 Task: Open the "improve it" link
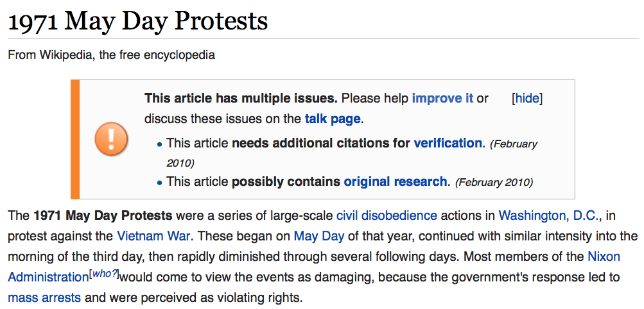pyautogui.click(x=442, y=99)
